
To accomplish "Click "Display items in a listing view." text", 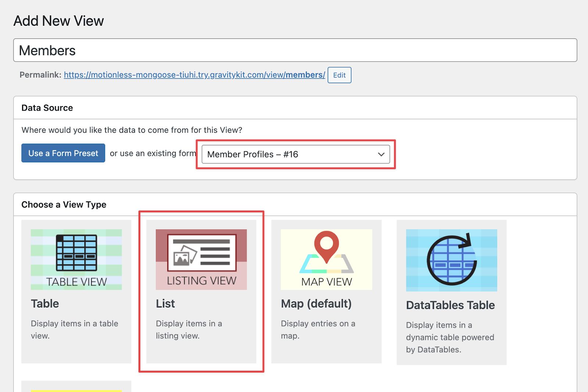I will pos(189,330).
